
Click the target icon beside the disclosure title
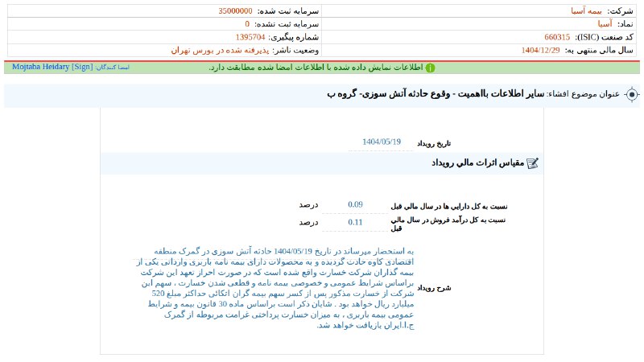click(x=632, y=95)
